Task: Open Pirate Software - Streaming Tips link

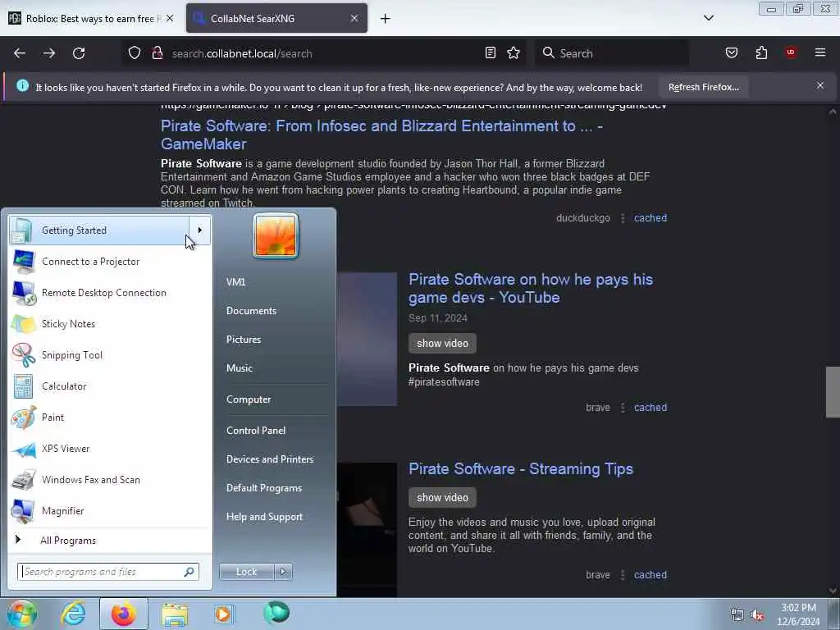Action: [x=521, y=468]
